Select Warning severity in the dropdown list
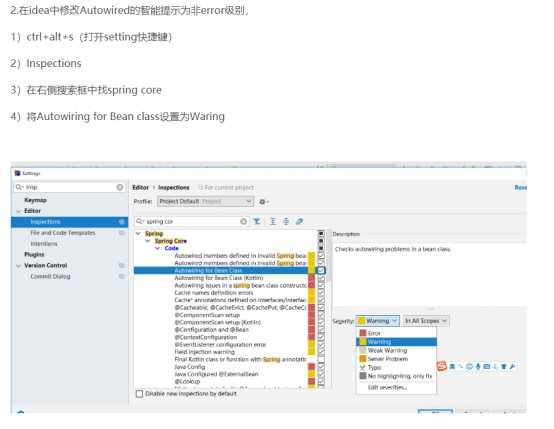This screenshot has width=554, height=429. (396, 342)
